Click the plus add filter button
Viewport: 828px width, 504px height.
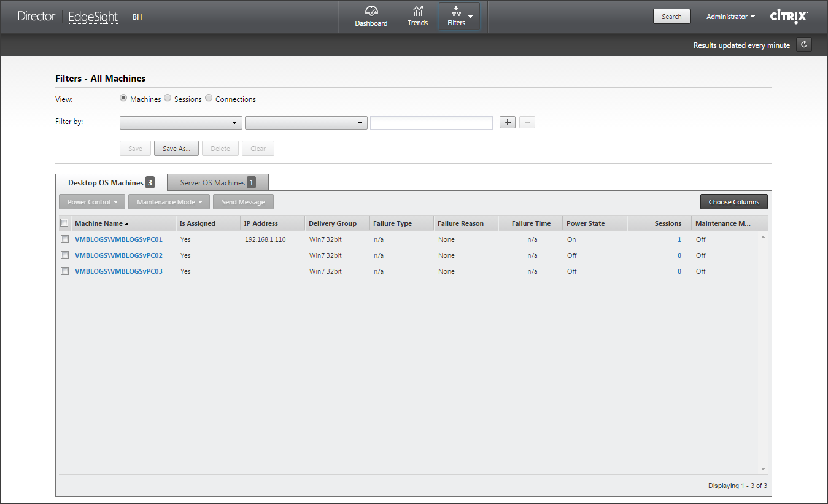[x=507, y=123]
